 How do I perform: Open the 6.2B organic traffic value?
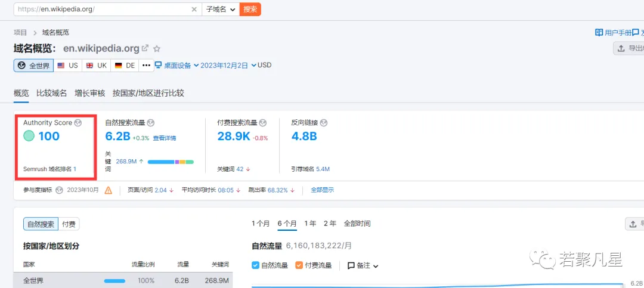[117, 137]
